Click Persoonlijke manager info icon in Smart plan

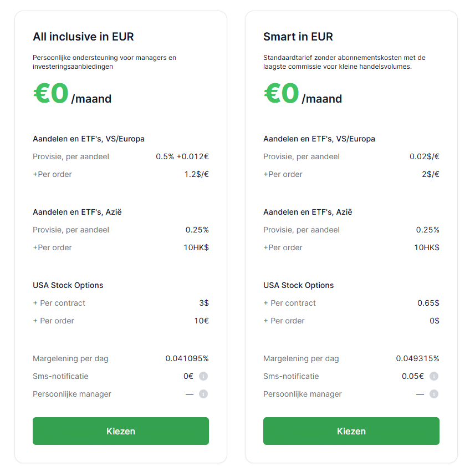(x=434, y=394)
